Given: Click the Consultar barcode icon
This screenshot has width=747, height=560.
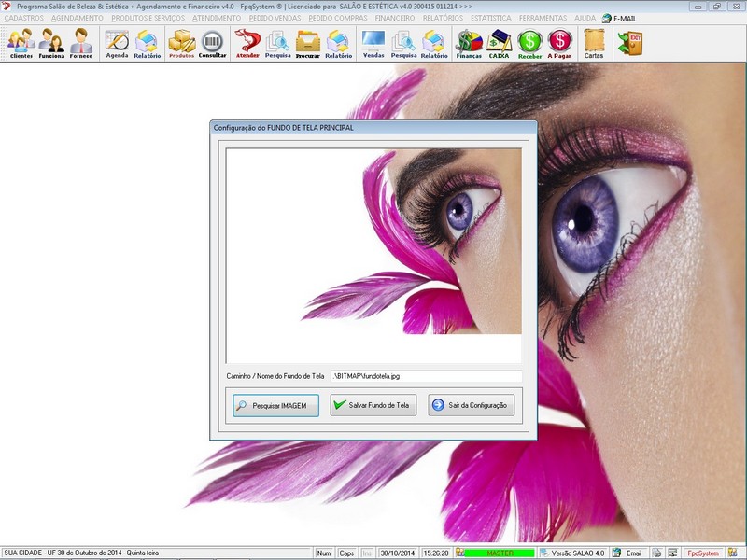Looking at the screenshot, I should click(213, 43).
